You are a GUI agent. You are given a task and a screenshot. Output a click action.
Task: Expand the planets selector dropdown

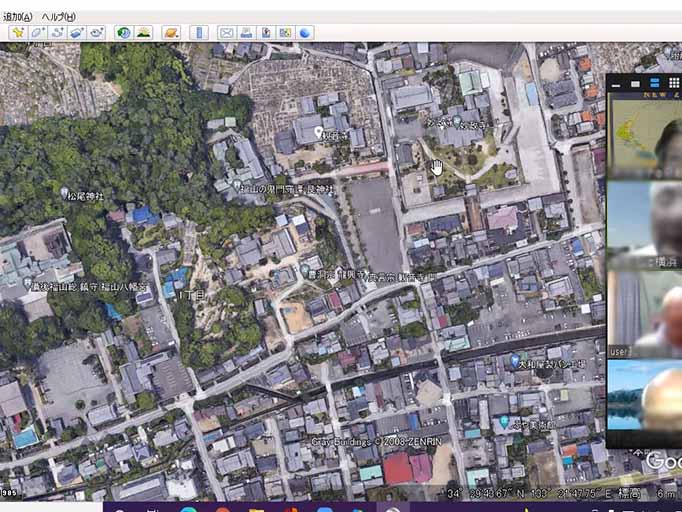(x=171, y=32)
